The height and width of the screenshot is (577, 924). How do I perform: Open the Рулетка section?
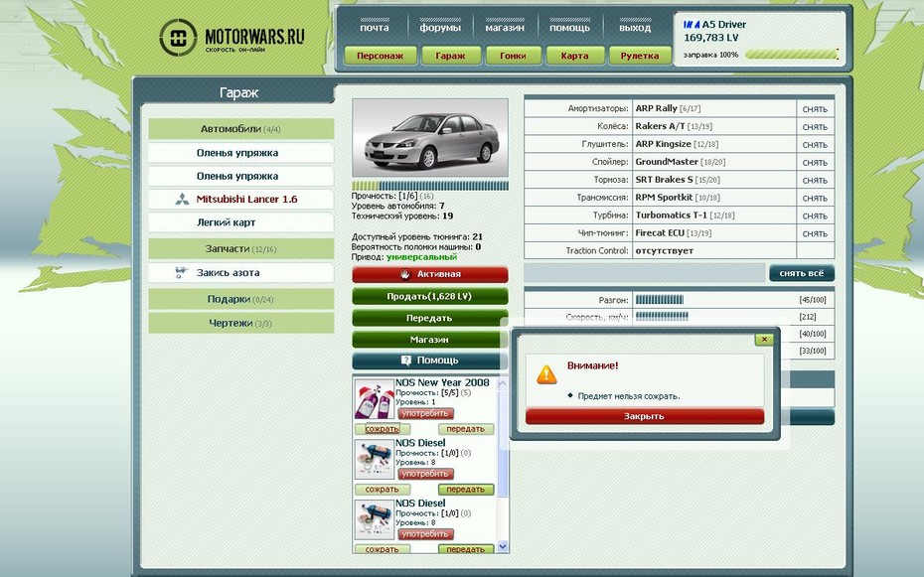640,56
